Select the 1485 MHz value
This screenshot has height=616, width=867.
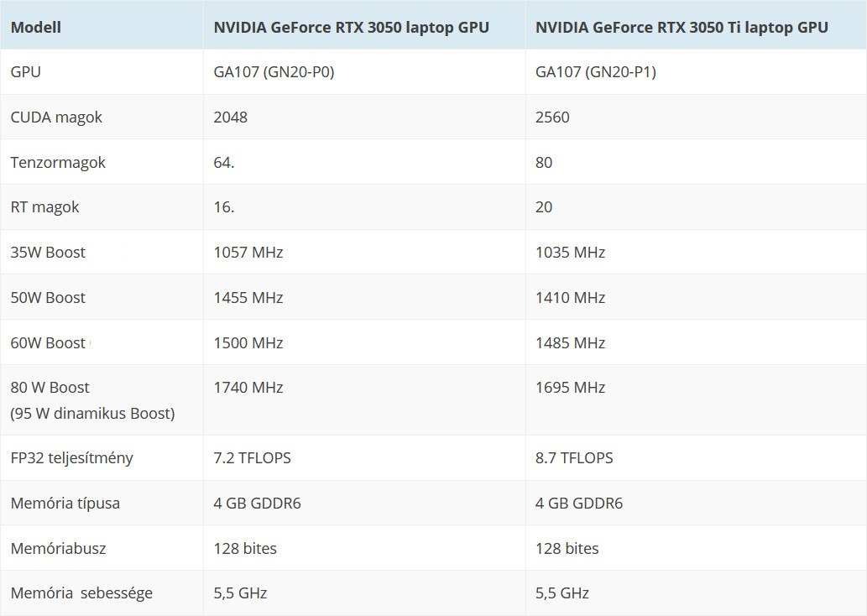pos(570,343)
